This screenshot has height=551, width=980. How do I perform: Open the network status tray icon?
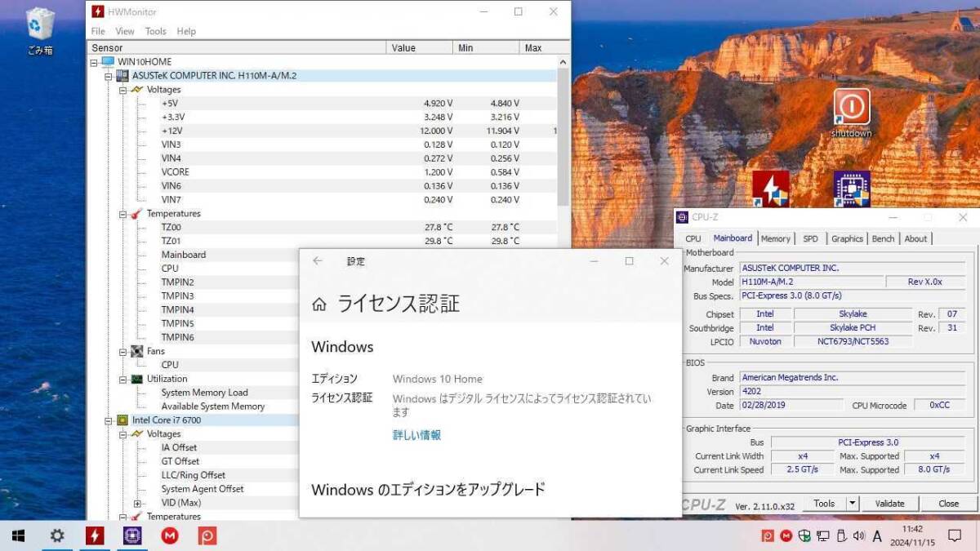pyautogui.click(x=822, y=536)
